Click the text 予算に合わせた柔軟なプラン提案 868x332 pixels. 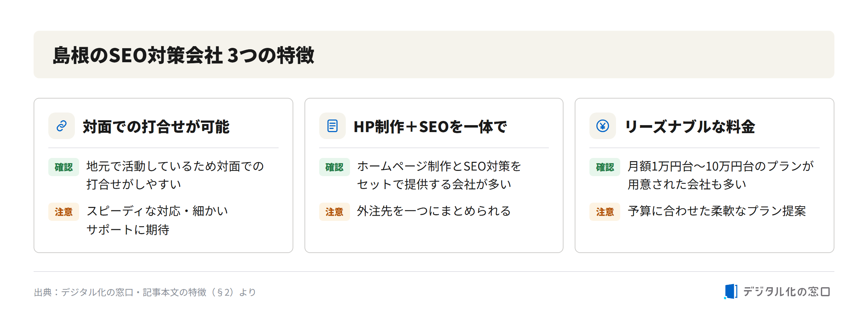pos(717,211)
